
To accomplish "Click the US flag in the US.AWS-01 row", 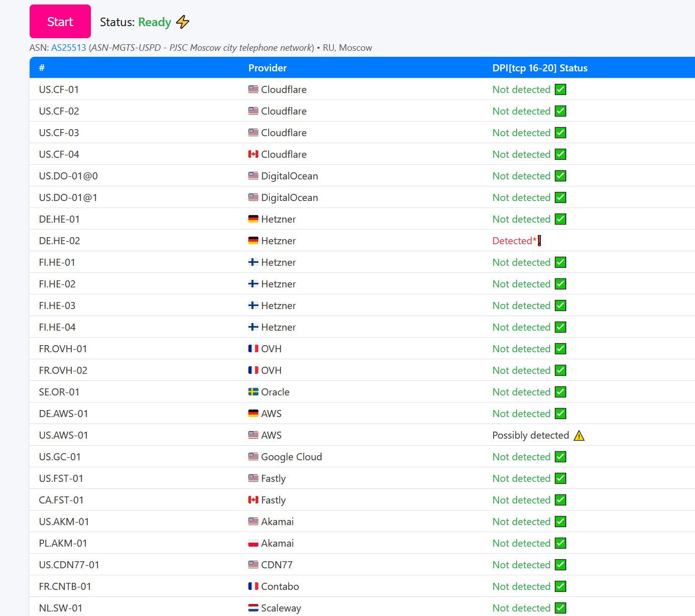I will (253, 435).
